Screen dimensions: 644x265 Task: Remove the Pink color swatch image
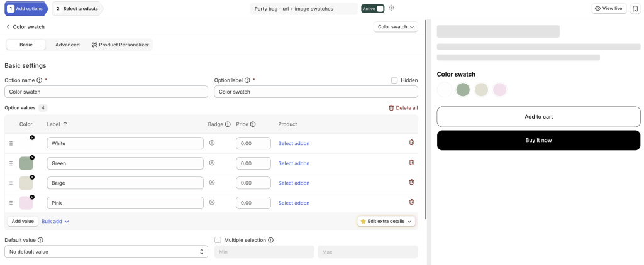point(32,197)
